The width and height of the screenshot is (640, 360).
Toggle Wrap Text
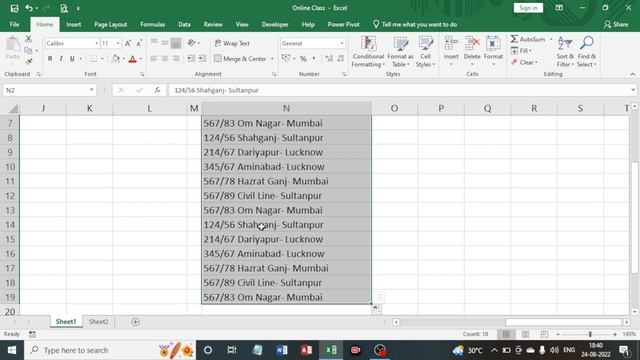tap(232, 43)
